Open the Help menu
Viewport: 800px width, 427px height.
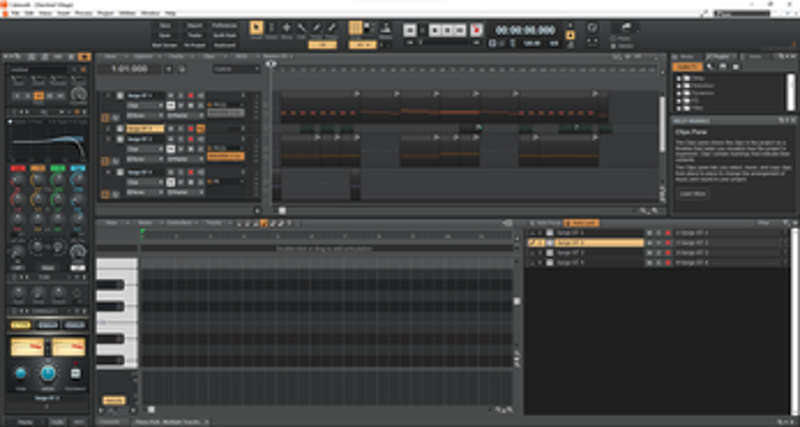[170, 13]
